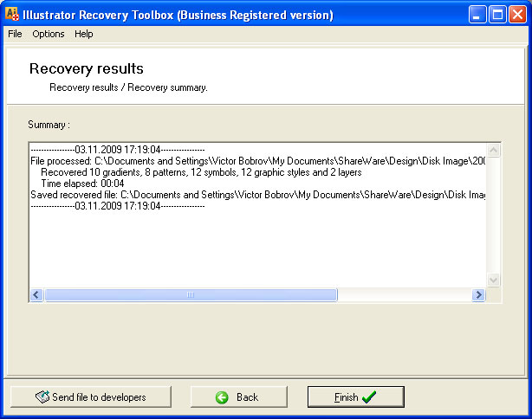Select the 'File processed:' line in summary

click(x=258, y=161)
